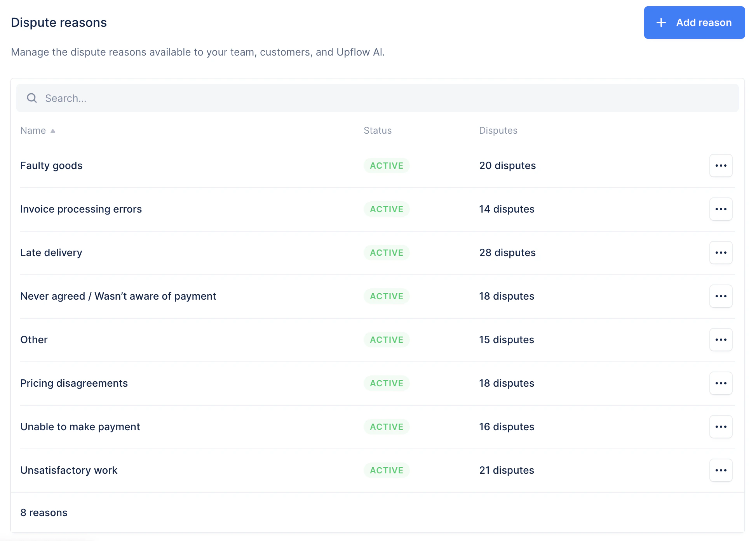
Task: Click ACTIVE badge for Unsatisfactory work
Action: [x=387, y=470]
